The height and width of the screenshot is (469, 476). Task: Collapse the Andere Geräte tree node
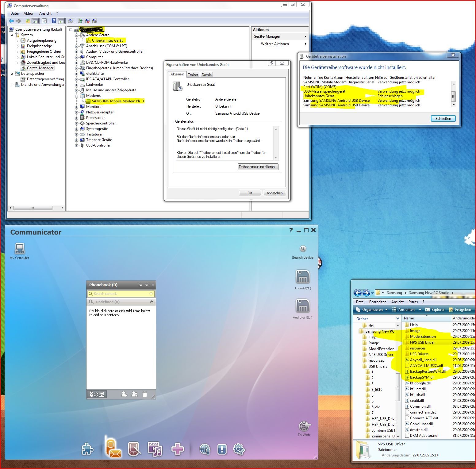click(77, 35)
